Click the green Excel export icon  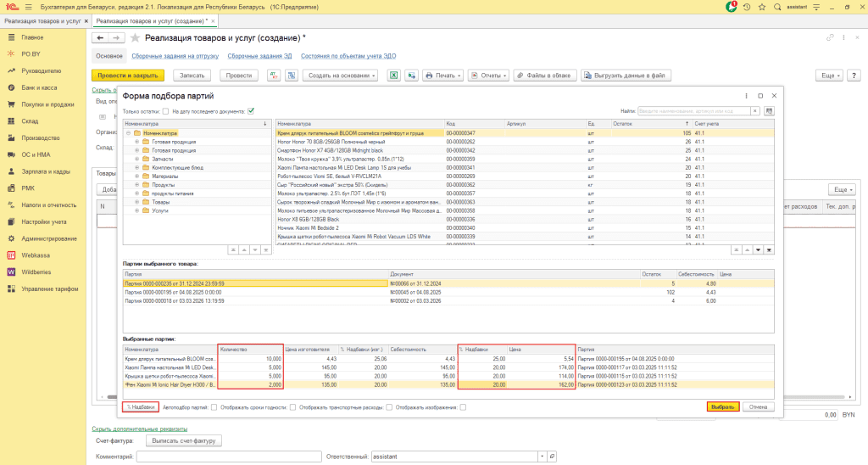[x=393, y=76]
